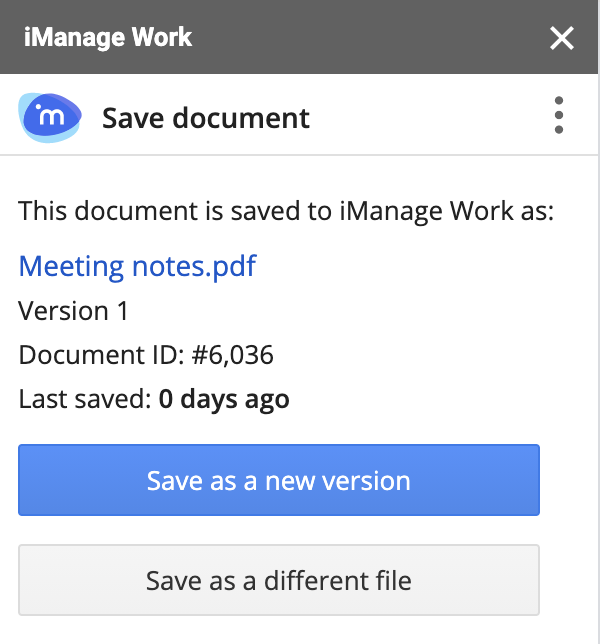Click blank space right of Meeting notes.pdf

click(x=420, y=266)
